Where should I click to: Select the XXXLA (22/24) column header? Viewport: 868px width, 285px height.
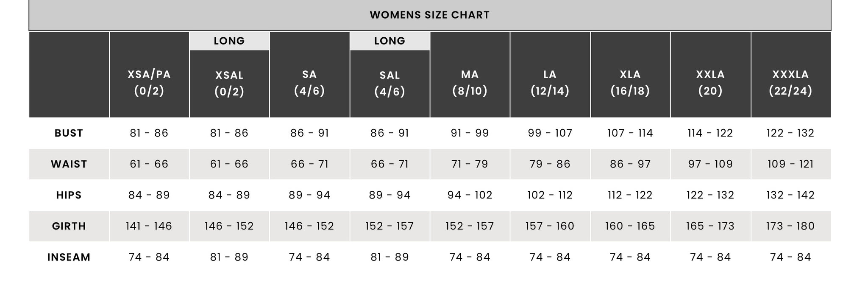click(791, 75)
